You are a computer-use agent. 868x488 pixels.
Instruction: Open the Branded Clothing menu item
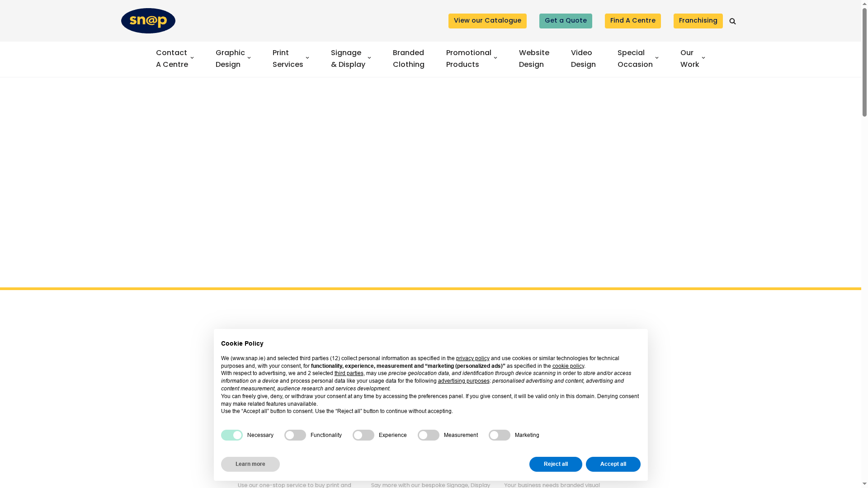point(408,58)
